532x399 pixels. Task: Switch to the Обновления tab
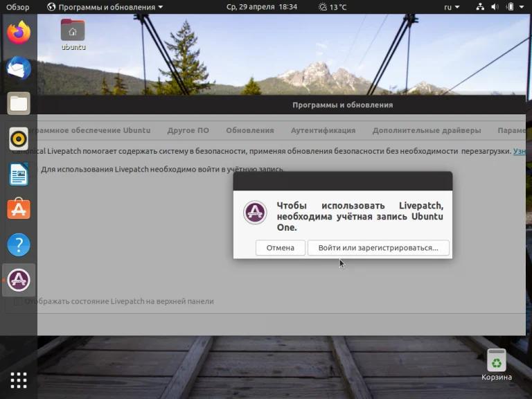249,130
